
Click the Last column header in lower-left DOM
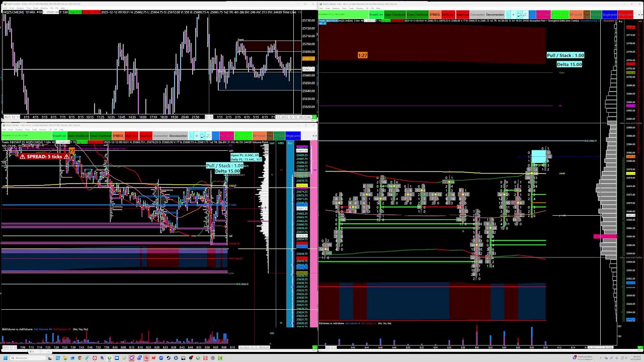point(272,143)
